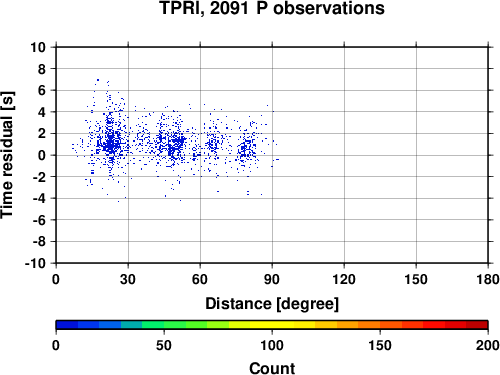The image size is (500, 375).
Task: Click y-axis tick label '-8'
Action: coord(39,242)
